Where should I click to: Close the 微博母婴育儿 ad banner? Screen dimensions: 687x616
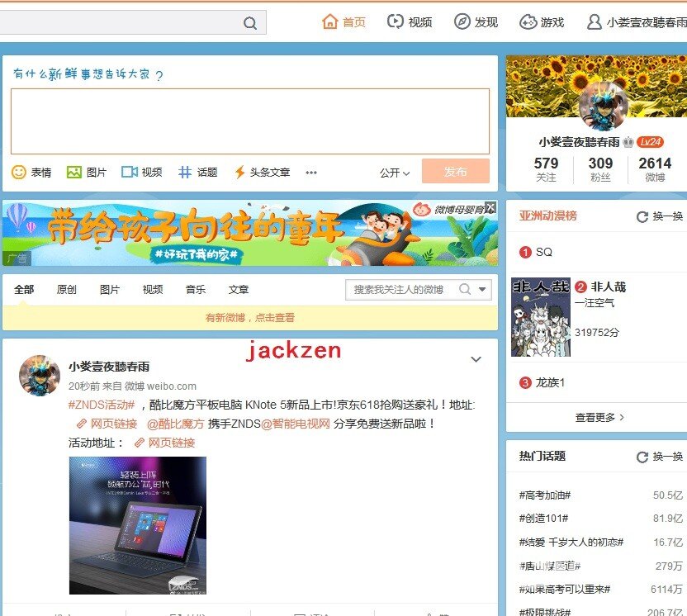(491, 207)
